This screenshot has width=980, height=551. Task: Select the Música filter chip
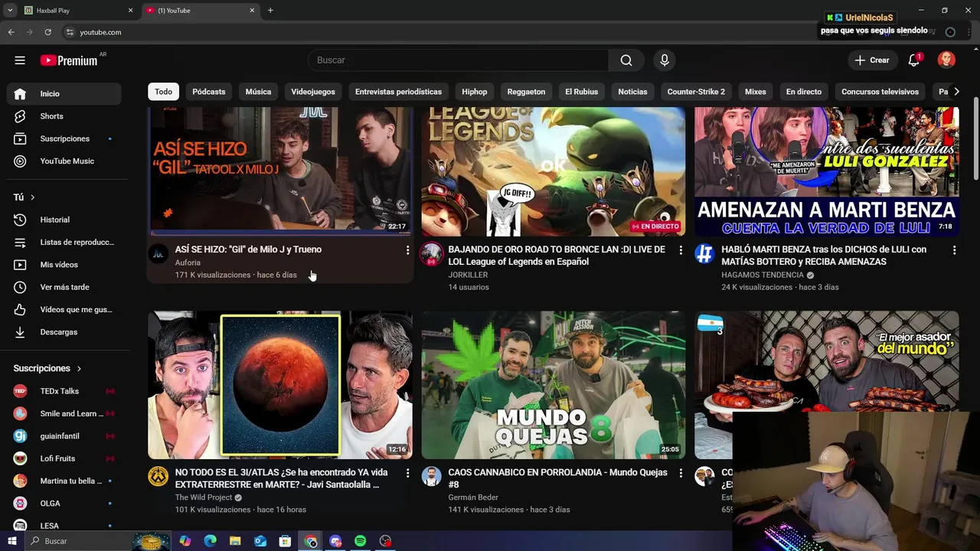point(258,92)
